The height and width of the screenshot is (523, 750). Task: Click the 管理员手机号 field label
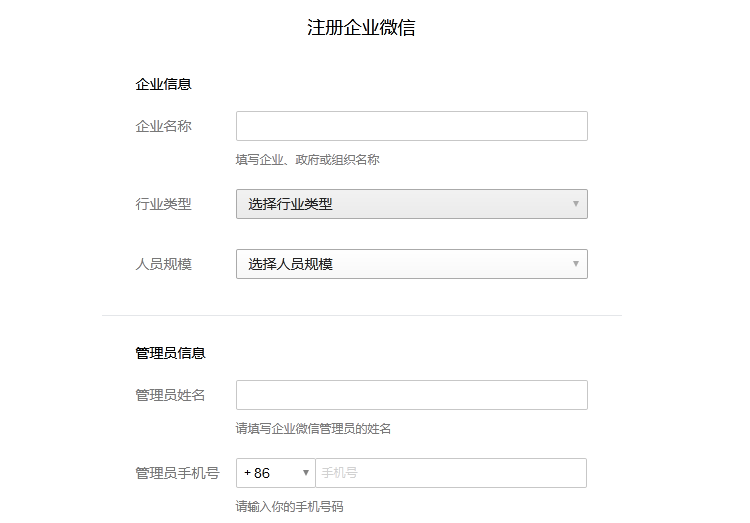177,473
